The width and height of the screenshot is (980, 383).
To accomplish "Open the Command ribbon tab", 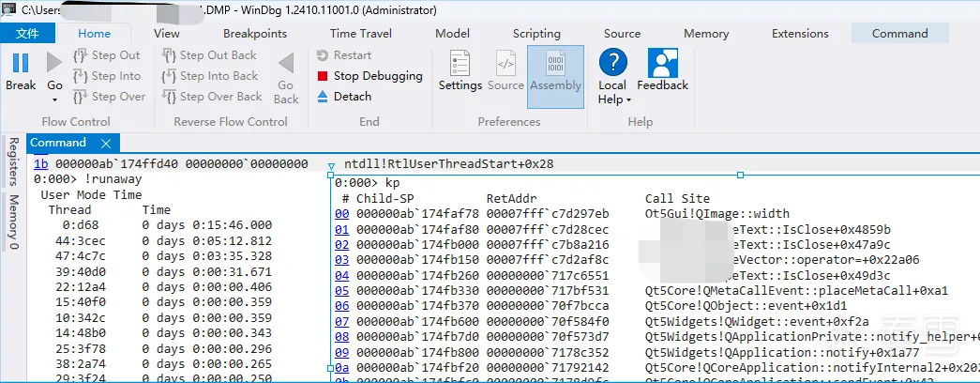I will pos(900,34).
